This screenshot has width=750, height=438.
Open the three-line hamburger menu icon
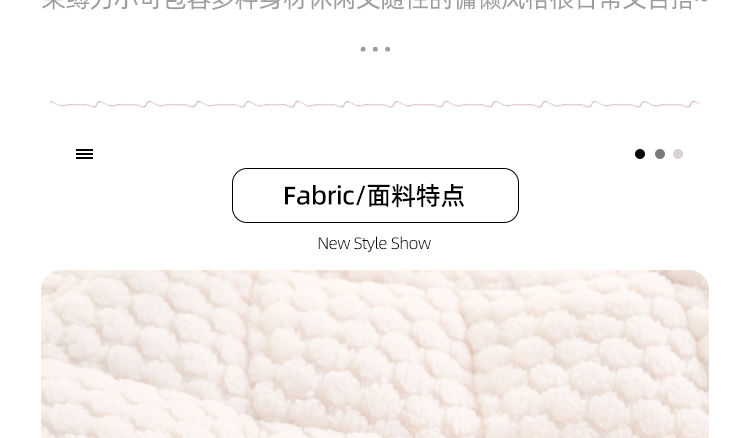click(x=85, y=154)
